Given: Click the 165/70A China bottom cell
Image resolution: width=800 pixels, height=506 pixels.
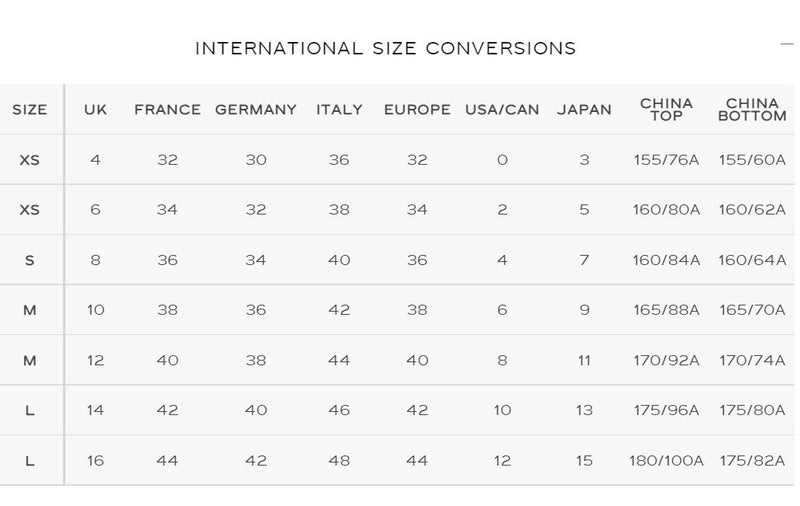Looking at the screenshot, I should (x=752, y=310).
